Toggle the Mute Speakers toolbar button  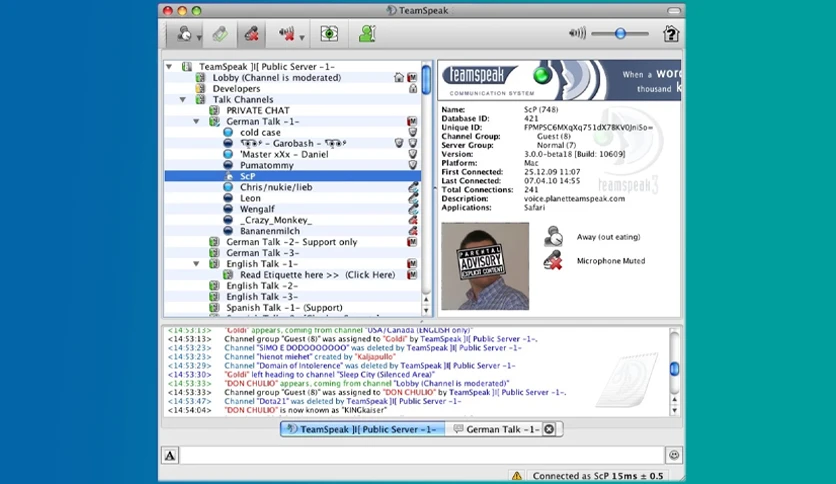(x=286, y=34)
